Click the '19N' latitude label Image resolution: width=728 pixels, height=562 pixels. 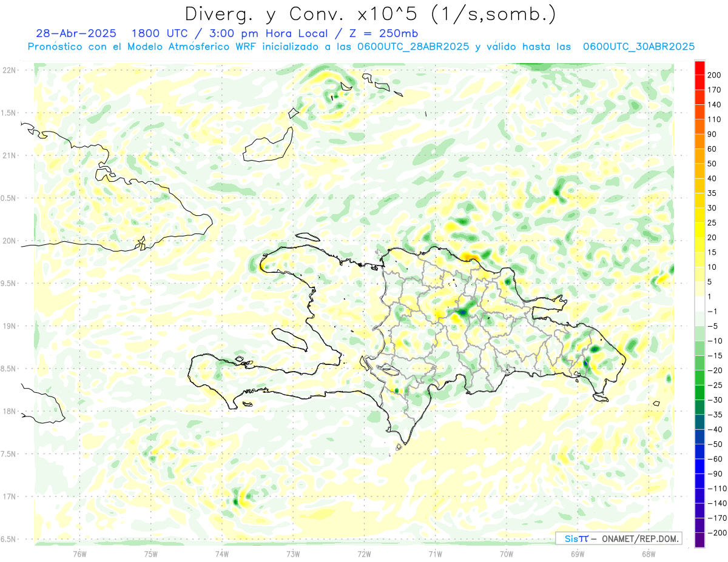pos(9,326)
